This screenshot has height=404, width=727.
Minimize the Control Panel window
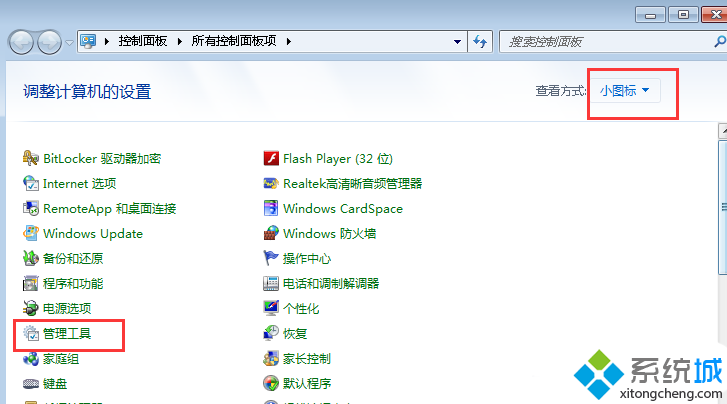tap(650, 15)
